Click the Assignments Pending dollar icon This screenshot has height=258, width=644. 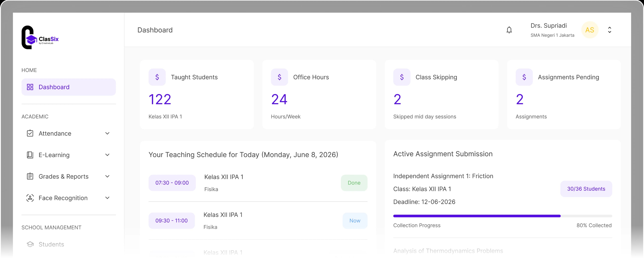(524, 77)
